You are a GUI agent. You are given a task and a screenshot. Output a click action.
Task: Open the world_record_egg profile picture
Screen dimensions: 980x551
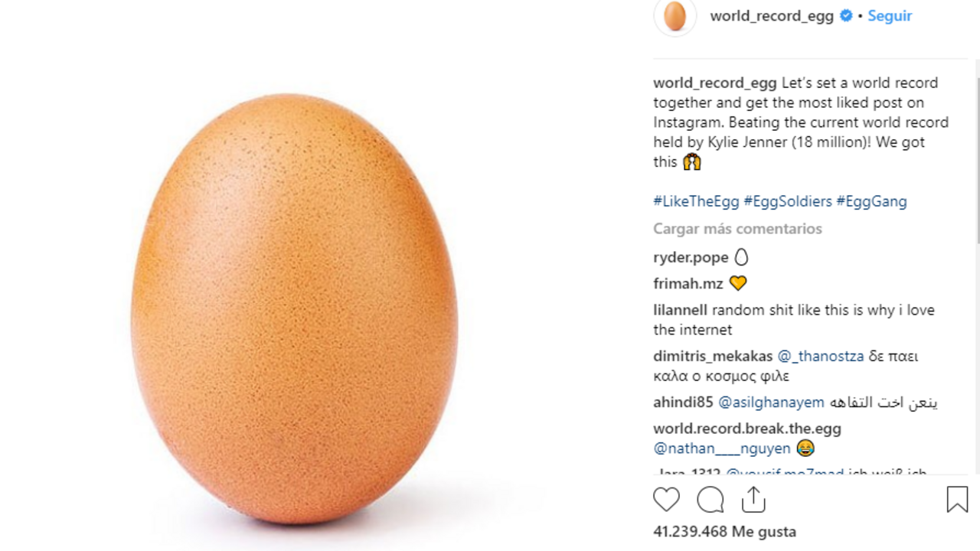(675, 16)
